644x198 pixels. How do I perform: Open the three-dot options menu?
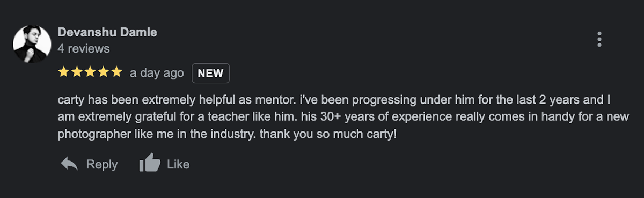pyautogui.click(x=599, y=39)
